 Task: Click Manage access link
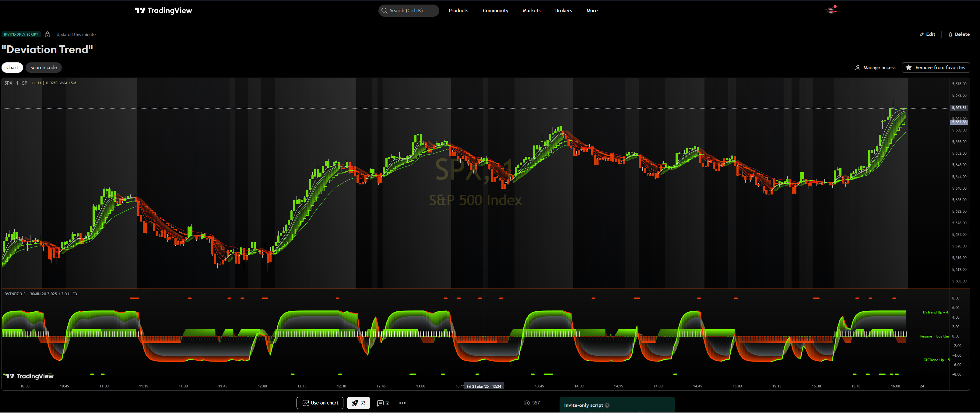pyautogui.click(x=875, y=67)
